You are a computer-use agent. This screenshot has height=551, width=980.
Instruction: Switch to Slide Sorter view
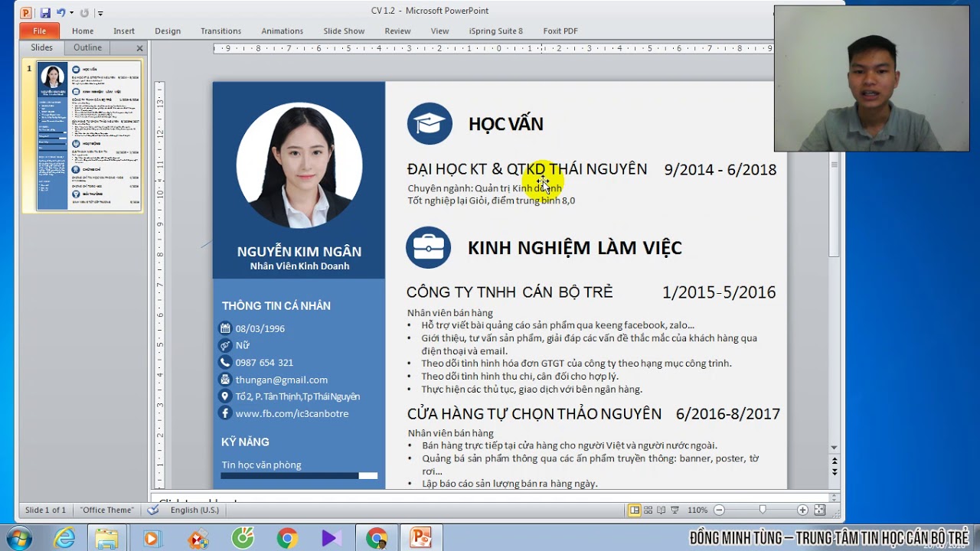coord(648,510)
